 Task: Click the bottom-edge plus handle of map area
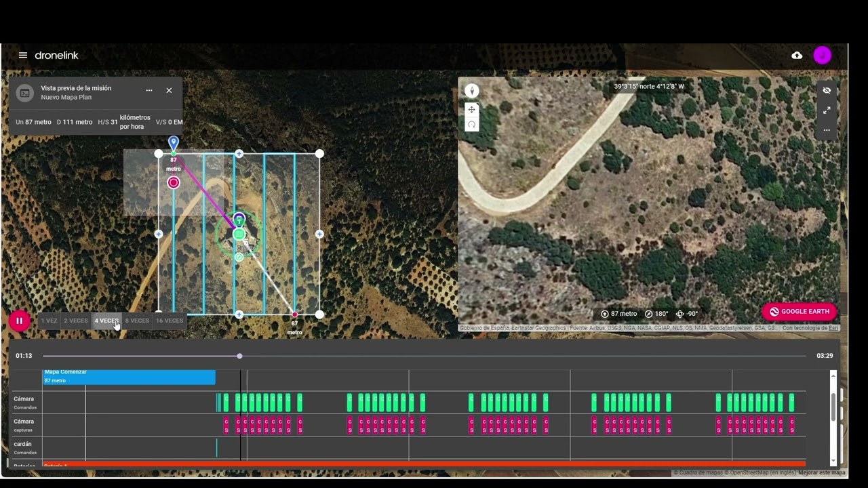pyautogui.click(x=239, y=314)
